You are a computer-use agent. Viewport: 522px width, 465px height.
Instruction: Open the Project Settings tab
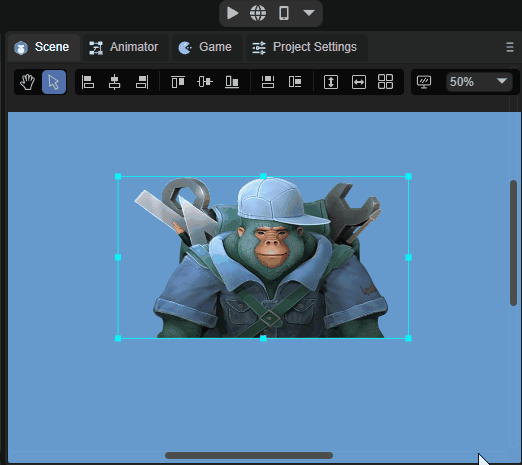(x=305, y=47)
